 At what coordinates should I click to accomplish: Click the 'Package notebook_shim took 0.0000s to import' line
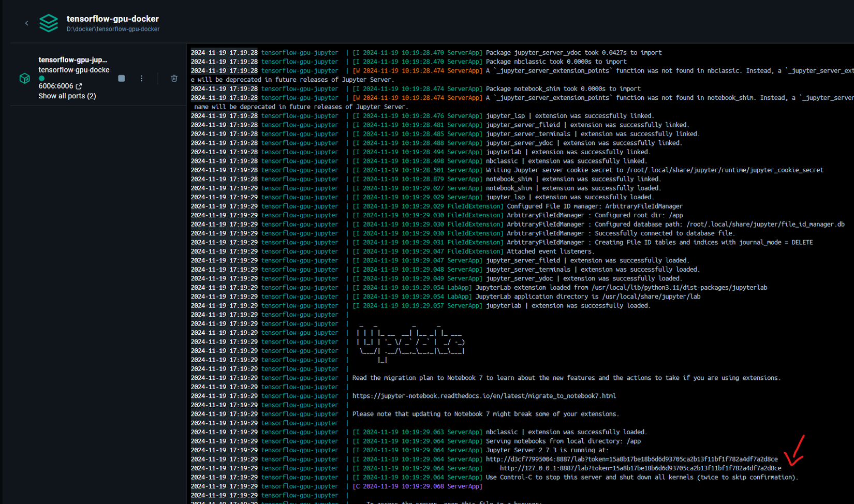[563, 89]
